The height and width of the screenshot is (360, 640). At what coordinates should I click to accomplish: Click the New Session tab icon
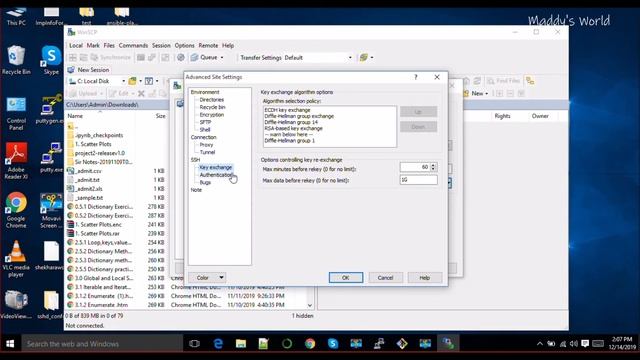(71, 70)
